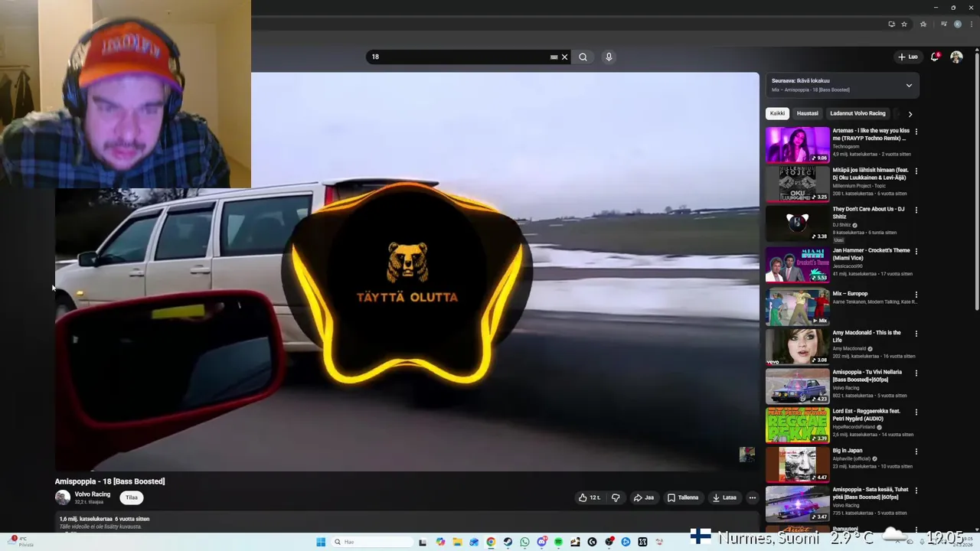Open Amy Macdonald - This is the Life title
Screen dimensions: 980x551
coord(867,336)
